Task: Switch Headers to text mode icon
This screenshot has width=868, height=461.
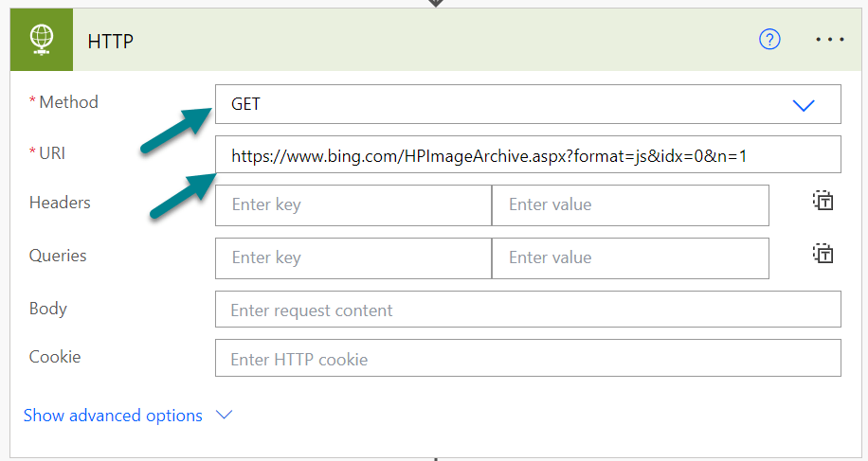Action: 823,201
